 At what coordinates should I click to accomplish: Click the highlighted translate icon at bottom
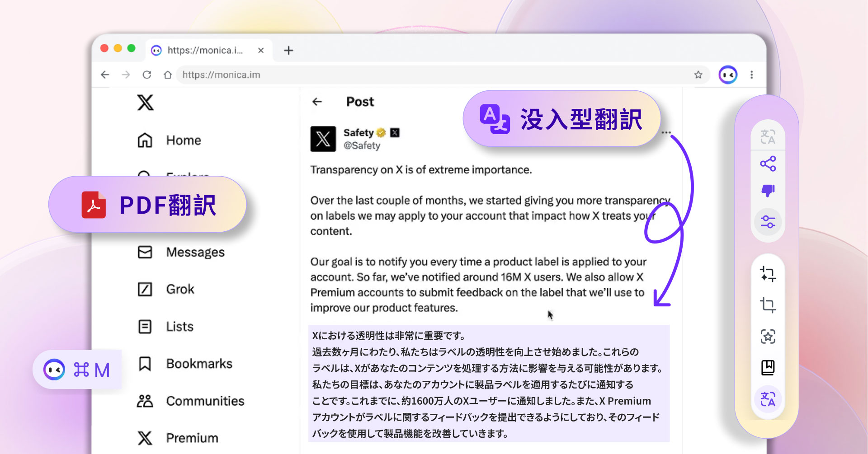point(768,399)
